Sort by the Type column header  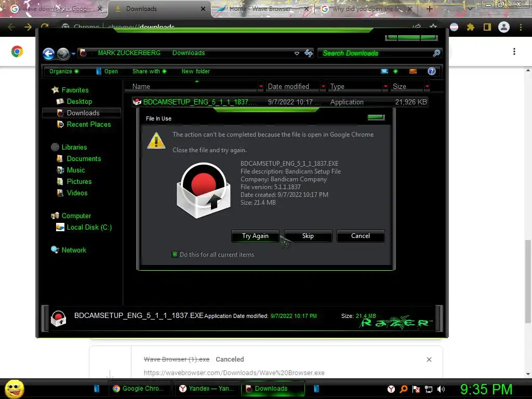pos(355,87)
